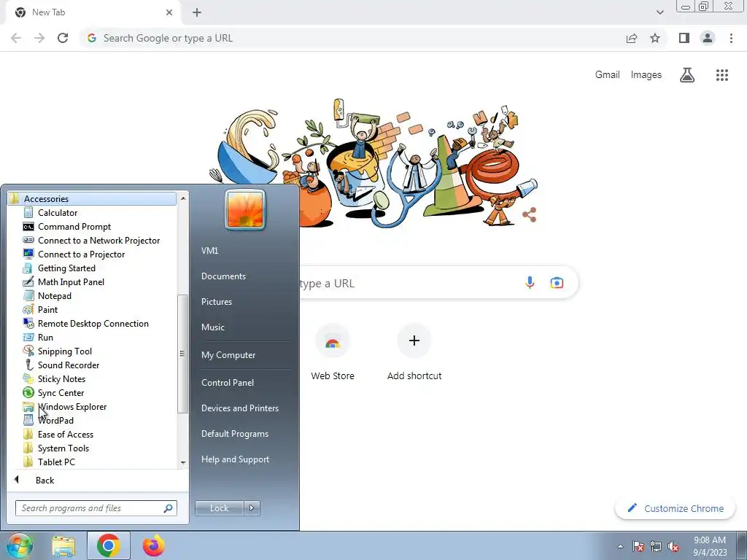Screen dimensions: 747x560
Task: Search by image with Lens camera
Action: [557, 283]
